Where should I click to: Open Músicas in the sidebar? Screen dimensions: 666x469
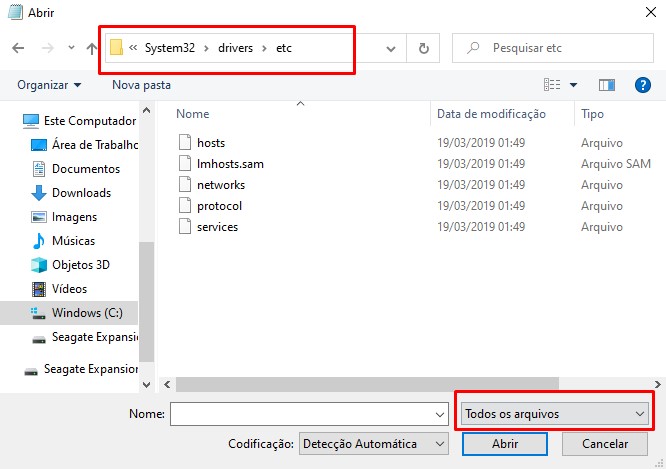pyautogui.click(x=73, y=241)
